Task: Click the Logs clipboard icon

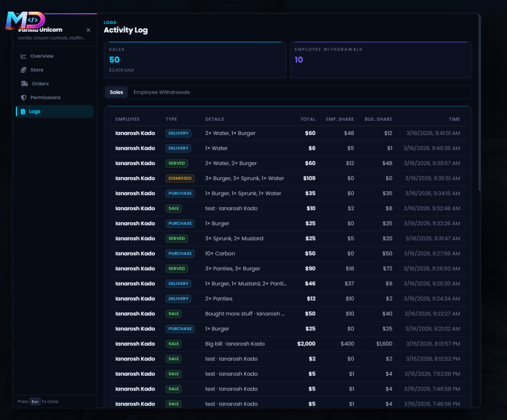Action: [23, 111]
